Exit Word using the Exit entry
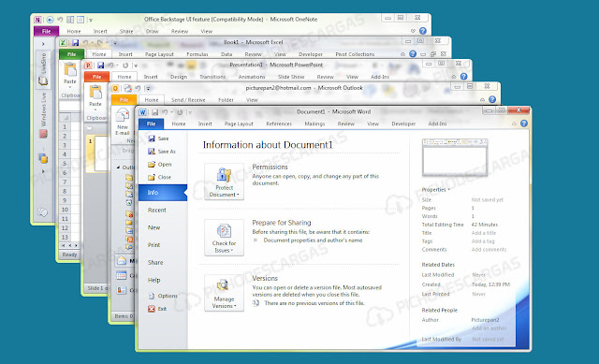Screen dimensions: 599x364 157,309
